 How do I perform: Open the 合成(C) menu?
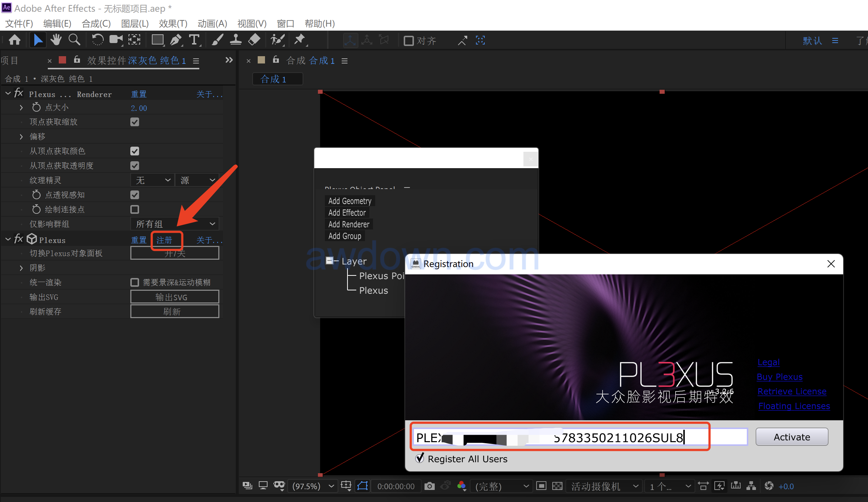96,24
